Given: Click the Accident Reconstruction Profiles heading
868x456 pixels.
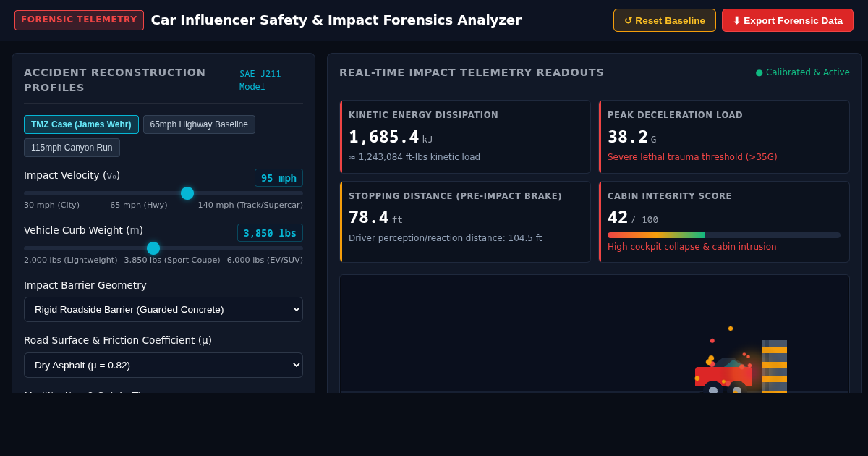Looking at the screenshot, I should [x=115, y=80].
